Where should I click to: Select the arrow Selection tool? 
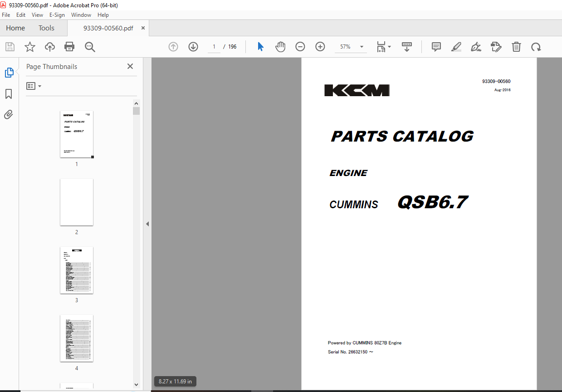260,46
